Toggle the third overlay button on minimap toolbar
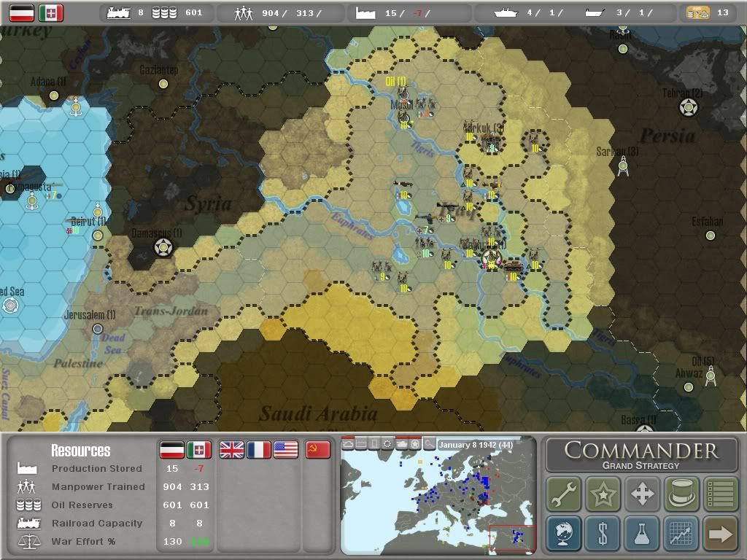 [375, 444]
